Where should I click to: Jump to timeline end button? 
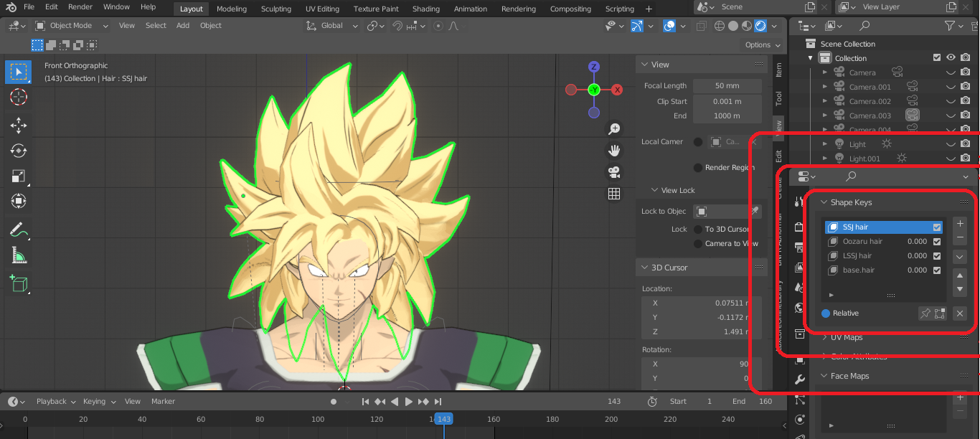438,402
